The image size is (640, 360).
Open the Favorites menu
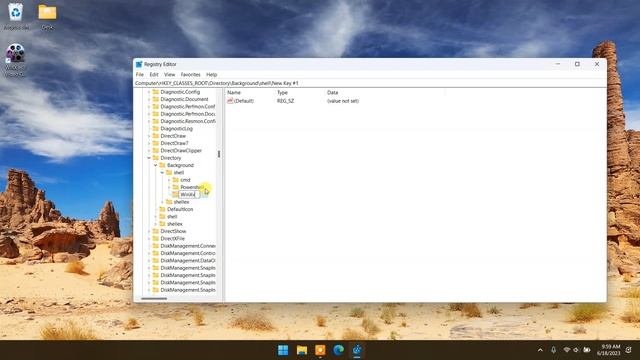point(191,75)
